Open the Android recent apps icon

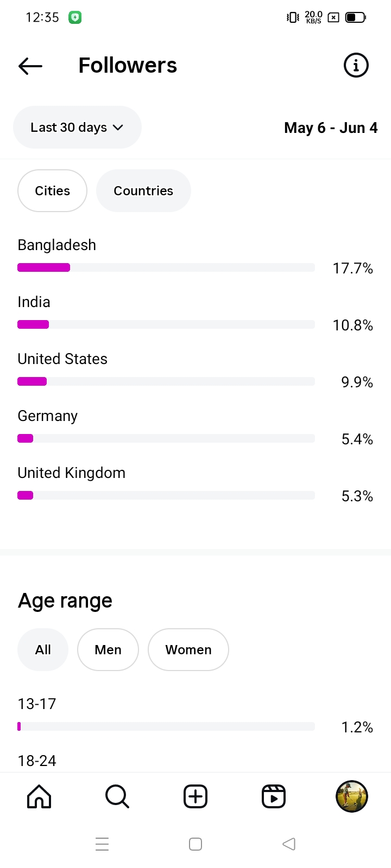click(102, 844)
